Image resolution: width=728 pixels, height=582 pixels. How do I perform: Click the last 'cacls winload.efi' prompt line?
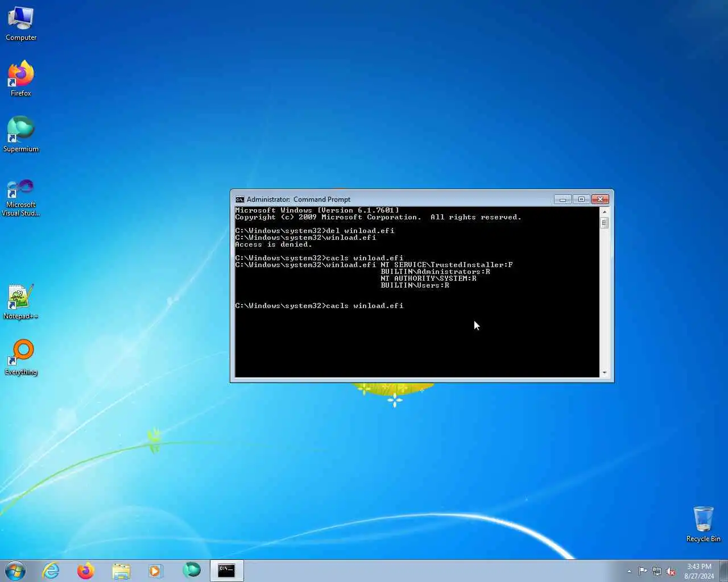point(319,306)
